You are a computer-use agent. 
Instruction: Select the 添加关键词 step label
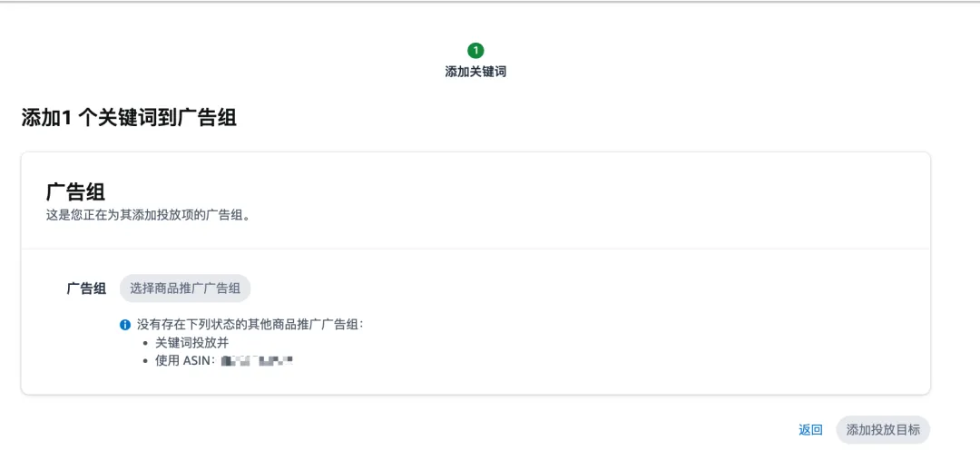point(475,72)
